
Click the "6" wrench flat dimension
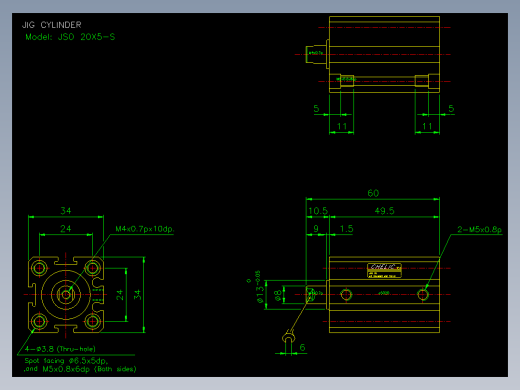click(x=302, y=348)
